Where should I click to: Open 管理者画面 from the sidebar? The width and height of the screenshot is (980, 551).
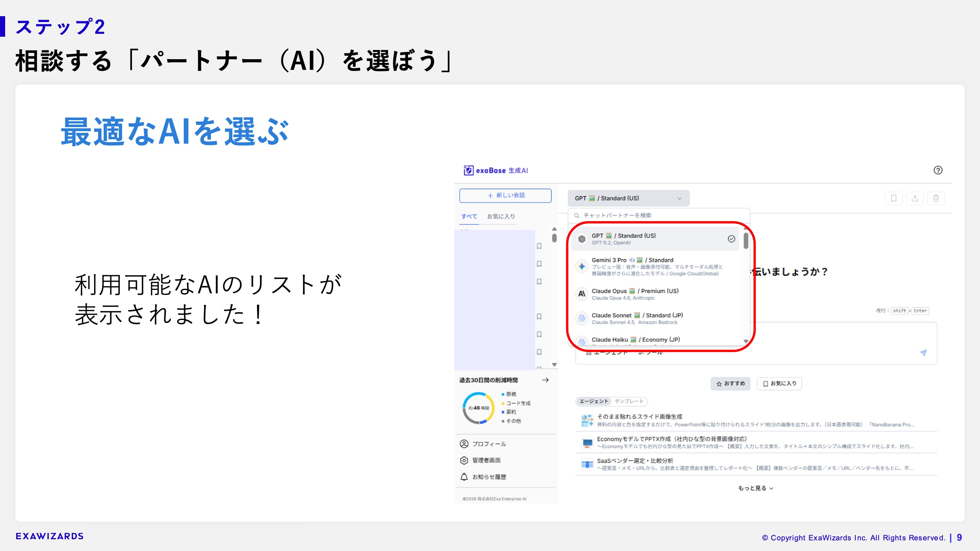pyautogui.click(x=487, y=461)
